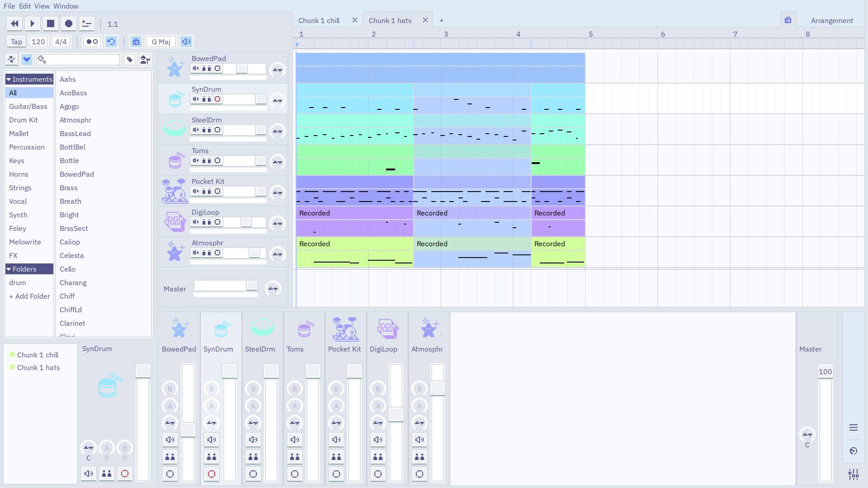Click the SynDrum mixer channel record arm
Image resolution: width=868 pixels, height=488 pixels.
pyautogui.click(x=212, y=474)
